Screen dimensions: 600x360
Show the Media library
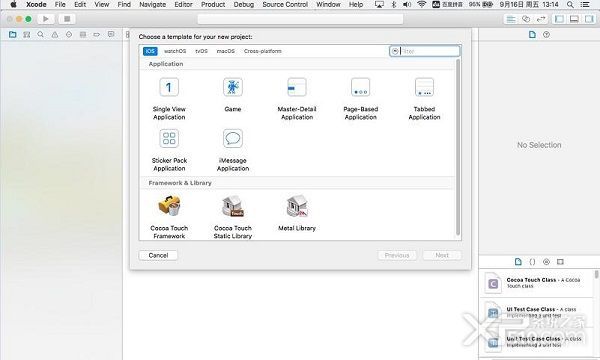click(x=560, y=262)
